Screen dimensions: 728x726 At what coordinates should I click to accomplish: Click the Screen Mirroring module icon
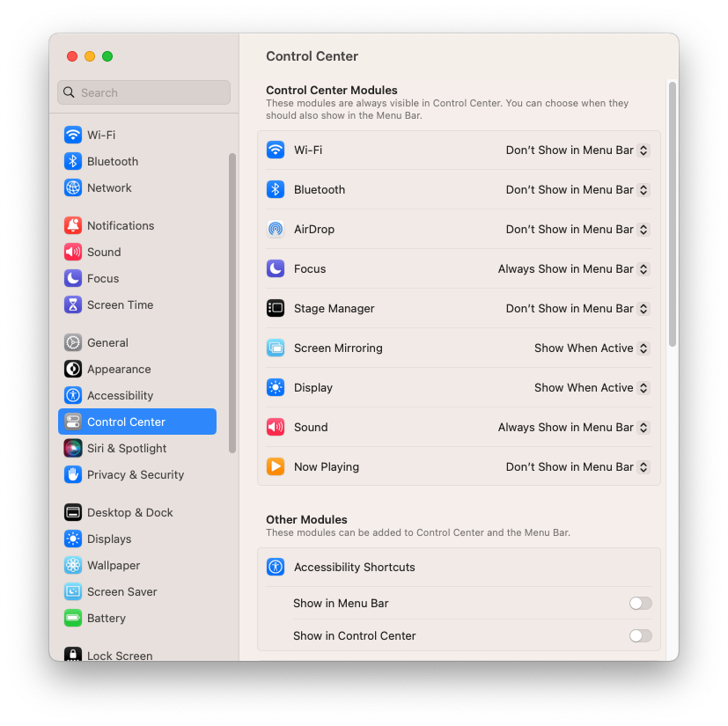tap(276, 348)
